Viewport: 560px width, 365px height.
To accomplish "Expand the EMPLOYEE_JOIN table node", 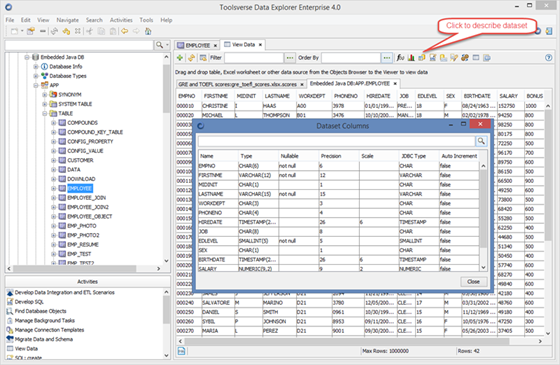I will (54, 198).
